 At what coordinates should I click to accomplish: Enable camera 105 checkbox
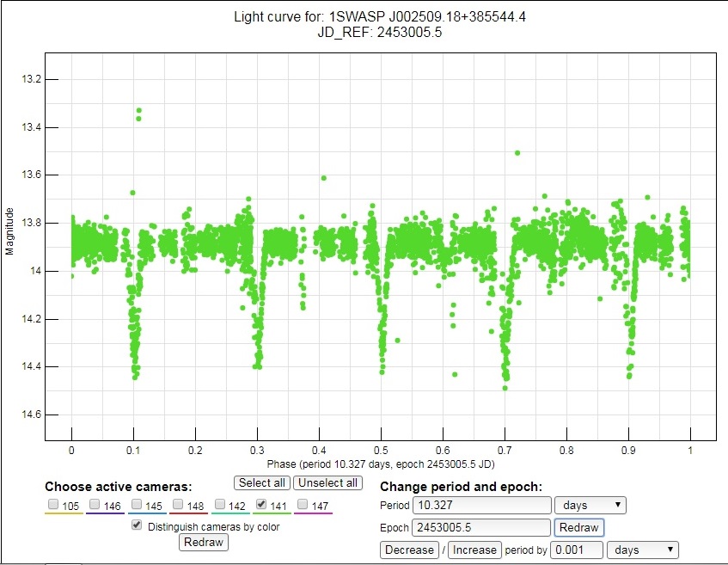point(54,505)
